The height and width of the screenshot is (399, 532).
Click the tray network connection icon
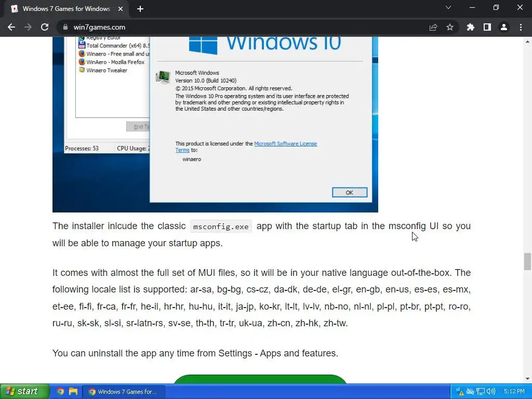pos(481,392)
